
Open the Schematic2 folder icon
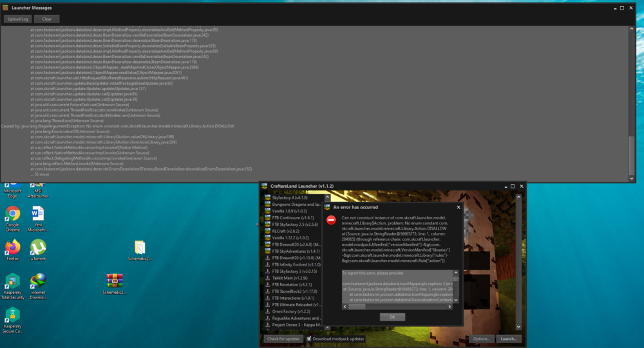pyautogui.click(x=140, y=248)
